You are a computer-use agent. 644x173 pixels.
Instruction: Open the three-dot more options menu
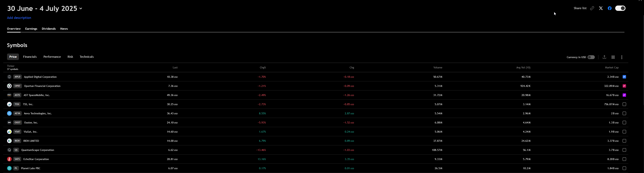tap(622, 57)
